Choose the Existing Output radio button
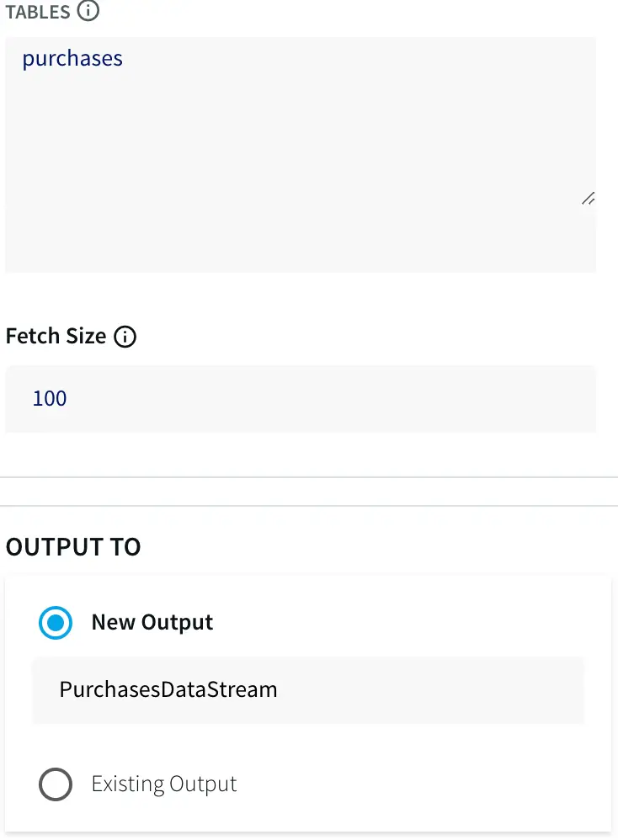The height and width of the screenshot is (840, 618). point(56,784)
